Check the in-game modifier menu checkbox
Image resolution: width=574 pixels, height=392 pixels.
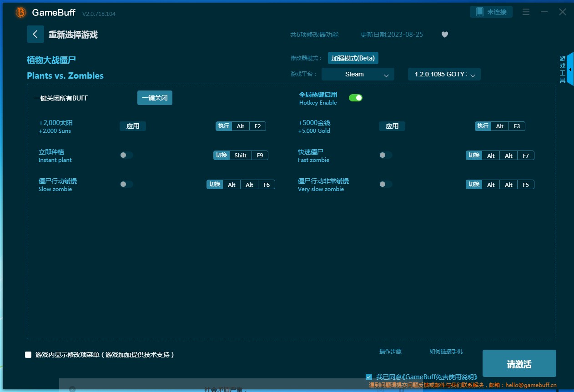point(28,355)
